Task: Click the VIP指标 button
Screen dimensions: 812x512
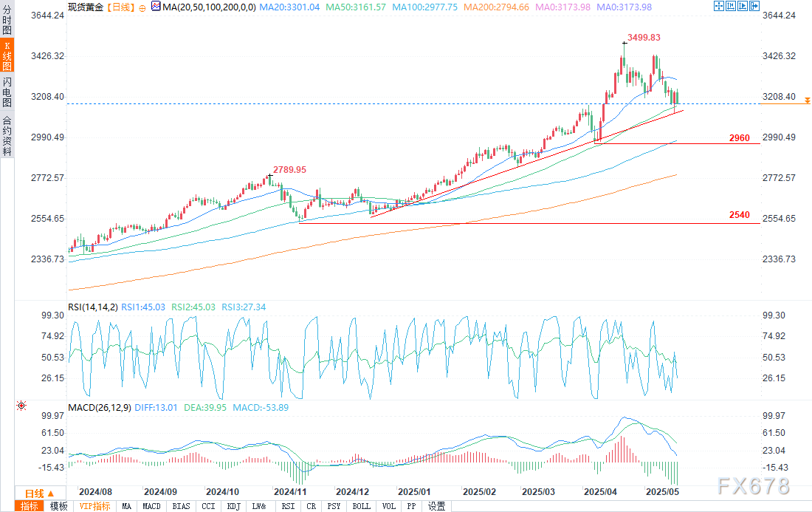Action: coord(94,506)
